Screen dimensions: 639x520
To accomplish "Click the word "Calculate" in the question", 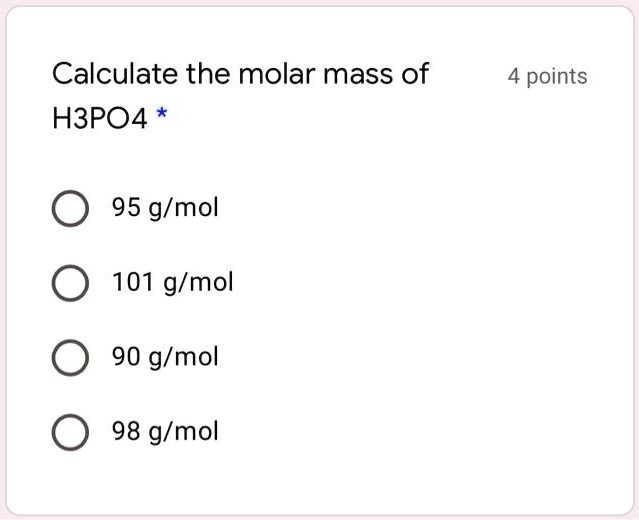I will [115, 73].
